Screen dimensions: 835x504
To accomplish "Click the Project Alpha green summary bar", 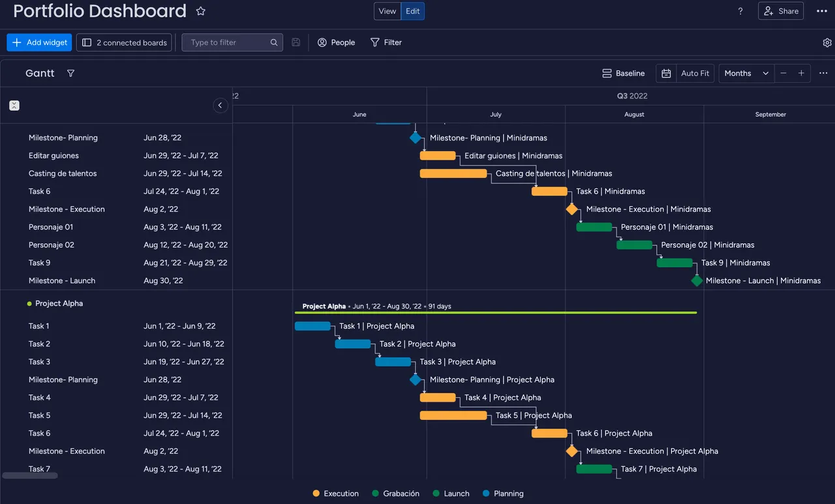I will (x=496, y=312).
